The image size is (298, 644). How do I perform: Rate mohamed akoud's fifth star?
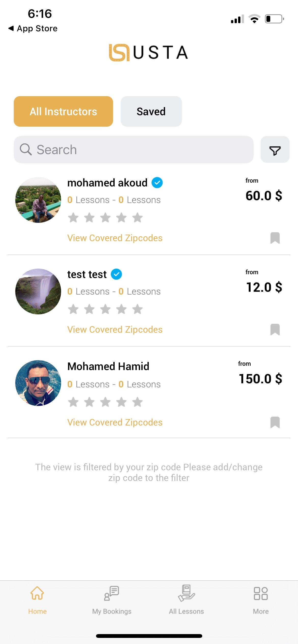138,218
